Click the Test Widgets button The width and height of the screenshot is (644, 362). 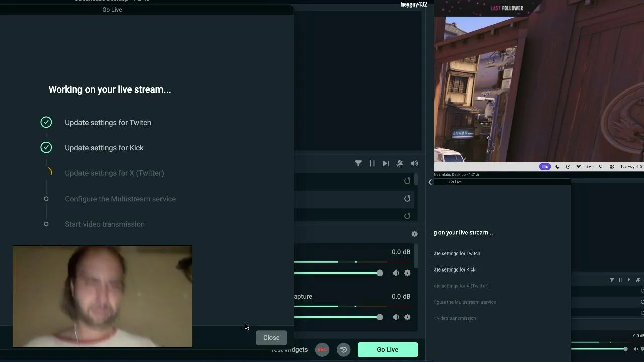coord(289,350)
